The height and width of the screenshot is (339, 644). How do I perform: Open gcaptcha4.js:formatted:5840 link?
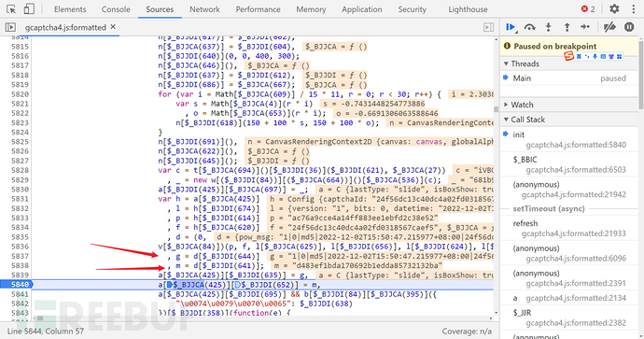click(x=576, y=145)
